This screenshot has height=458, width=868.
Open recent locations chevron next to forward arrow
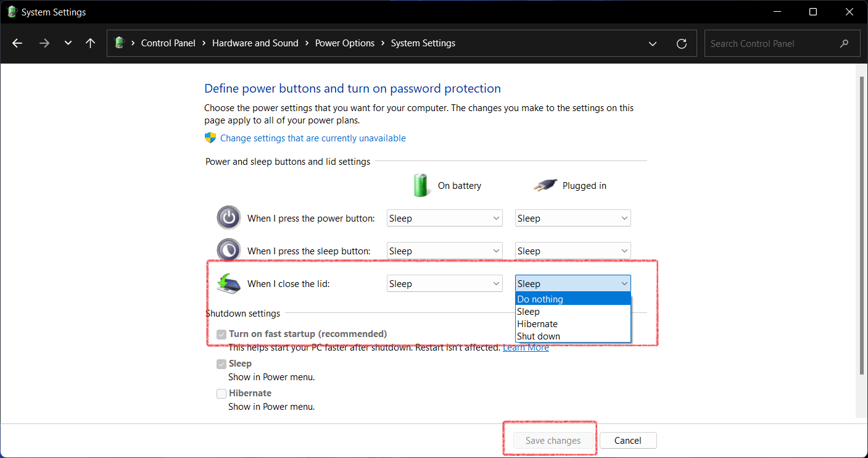click(68, 43)
